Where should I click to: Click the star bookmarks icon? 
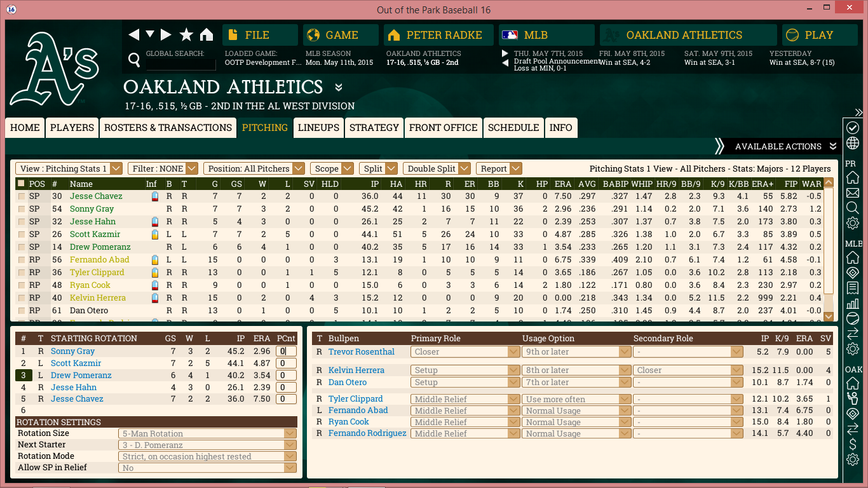(x=186, y=35)
